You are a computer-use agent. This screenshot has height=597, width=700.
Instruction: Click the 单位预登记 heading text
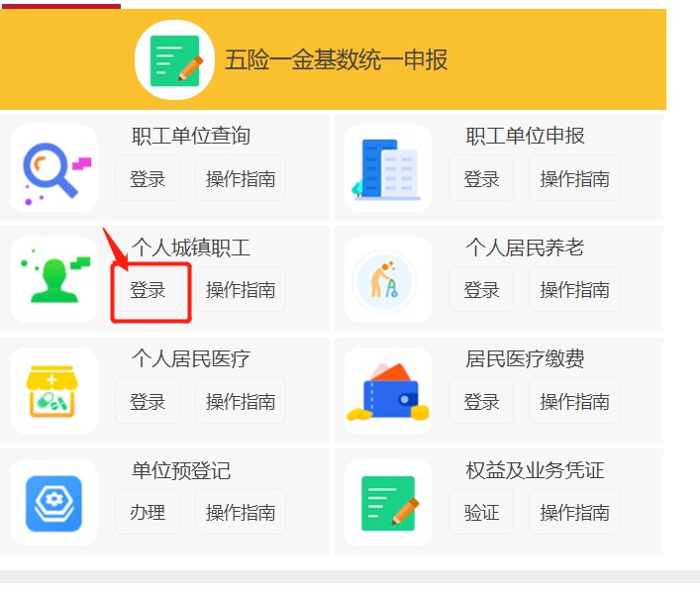[x=181, y=470]
